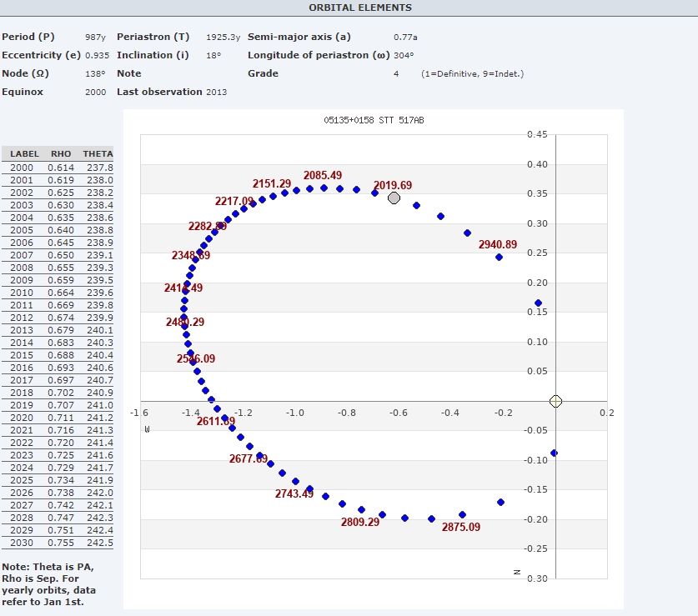The image size is (698, 616).
Task: Select the blue orbit point labeled 2940.89
Action: pos(499,257)
